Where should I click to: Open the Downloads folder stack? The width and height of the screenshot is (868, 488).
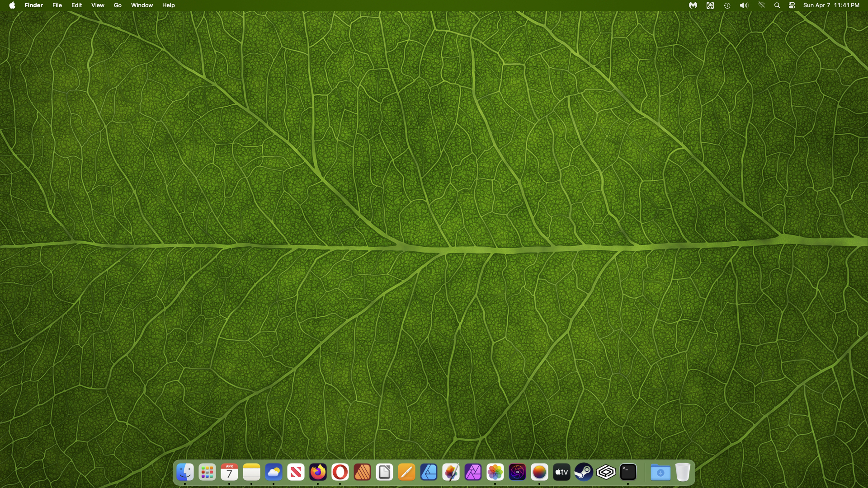coord(660,472)
